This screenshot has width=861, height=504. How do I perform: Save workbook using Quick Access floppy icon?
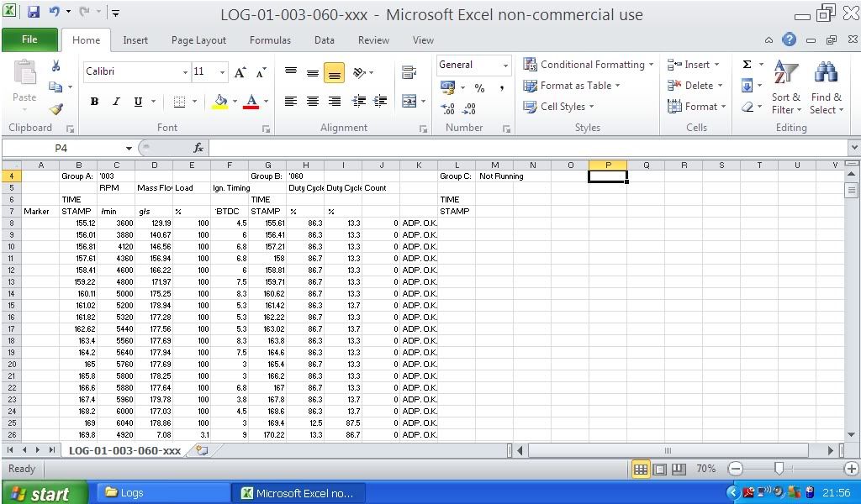point(34,13)
